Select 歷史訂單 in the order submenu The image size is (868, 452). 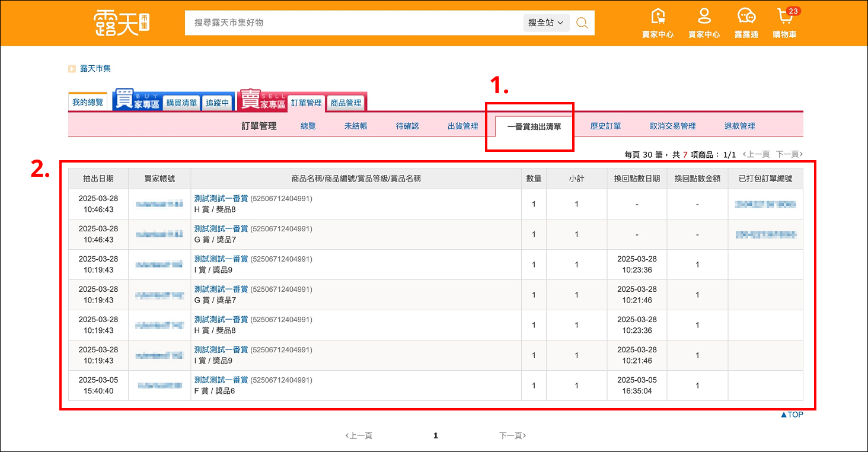(605, 126)
